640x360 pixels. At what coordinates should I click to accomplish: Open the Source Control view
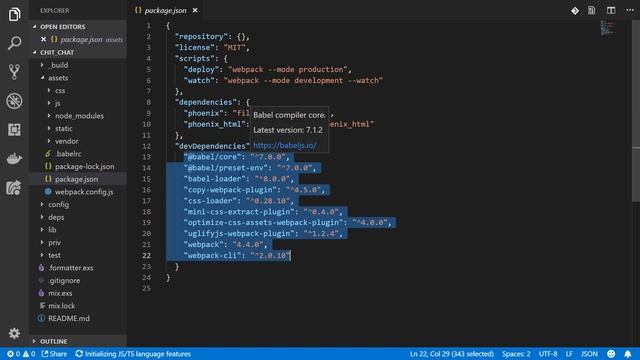(14, 72)
